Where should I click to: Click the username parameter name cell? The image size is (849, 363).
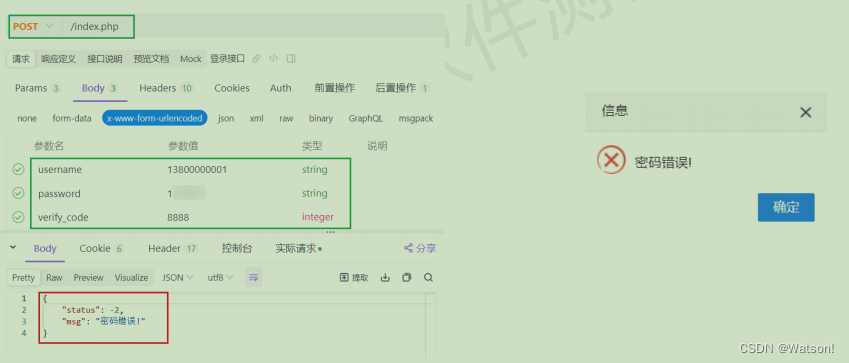pyautogui.click(x=60, y=170)
